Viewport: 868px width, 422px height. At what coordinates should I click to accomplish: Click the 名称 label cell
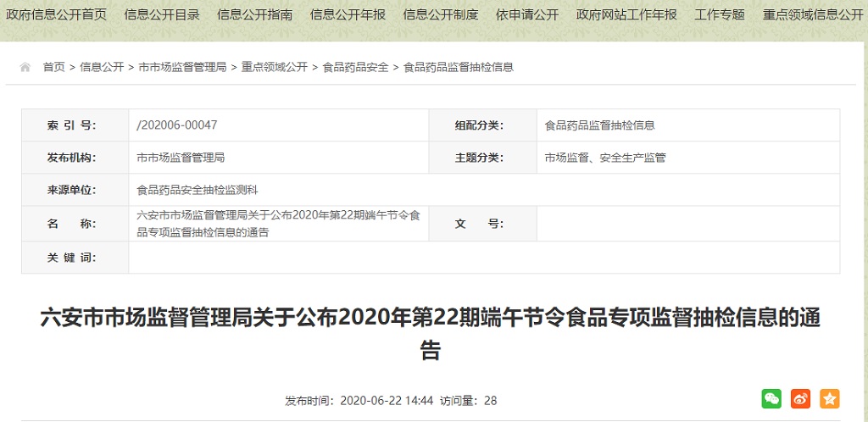coord(75,224)
